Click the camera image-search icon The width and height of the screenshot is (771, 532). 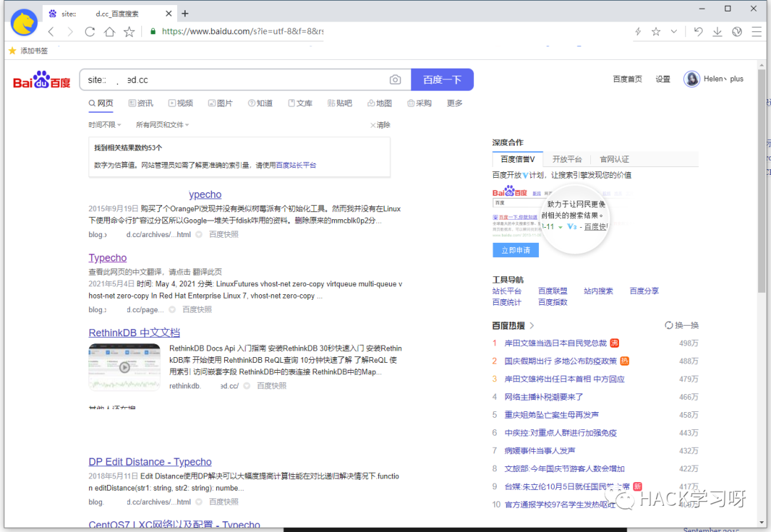[395, 80]
